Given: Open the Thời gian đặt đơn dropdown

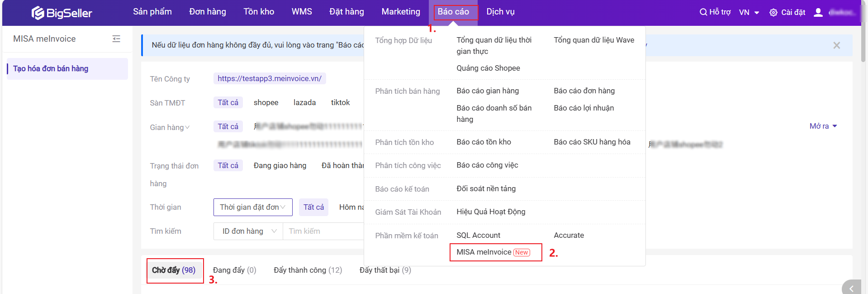Looking at the screenshot, I should [x=252, y=207].
